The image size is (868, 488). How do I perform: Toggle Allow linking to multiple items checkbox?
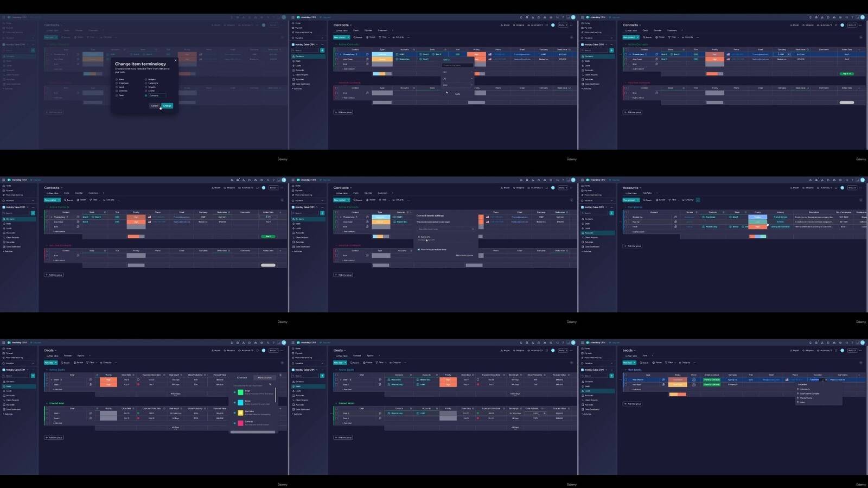419,250
